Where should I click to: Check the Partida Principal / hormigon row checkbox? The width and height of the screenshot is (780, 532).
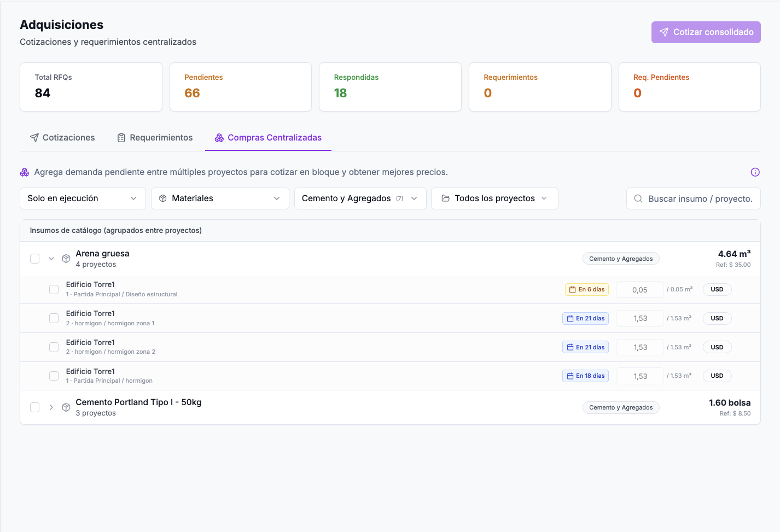point(54,376)
